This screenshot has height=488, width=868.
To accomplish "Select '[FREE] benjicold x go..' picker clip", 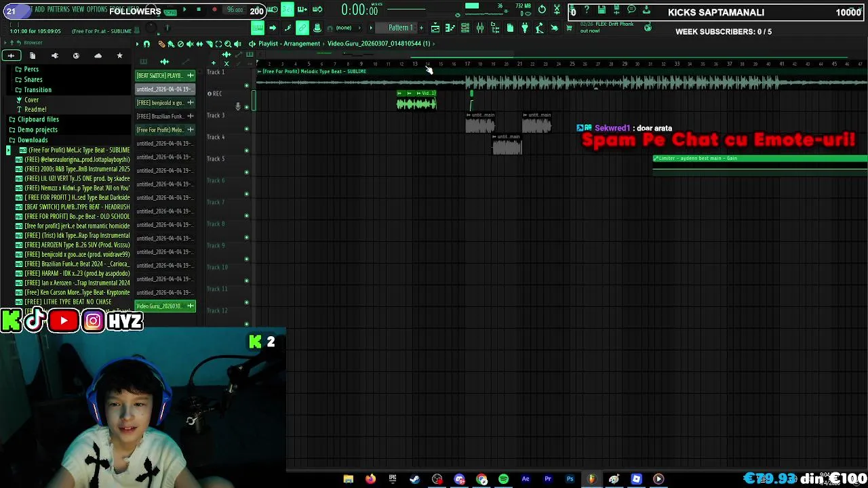I will [x=165, y=102].
